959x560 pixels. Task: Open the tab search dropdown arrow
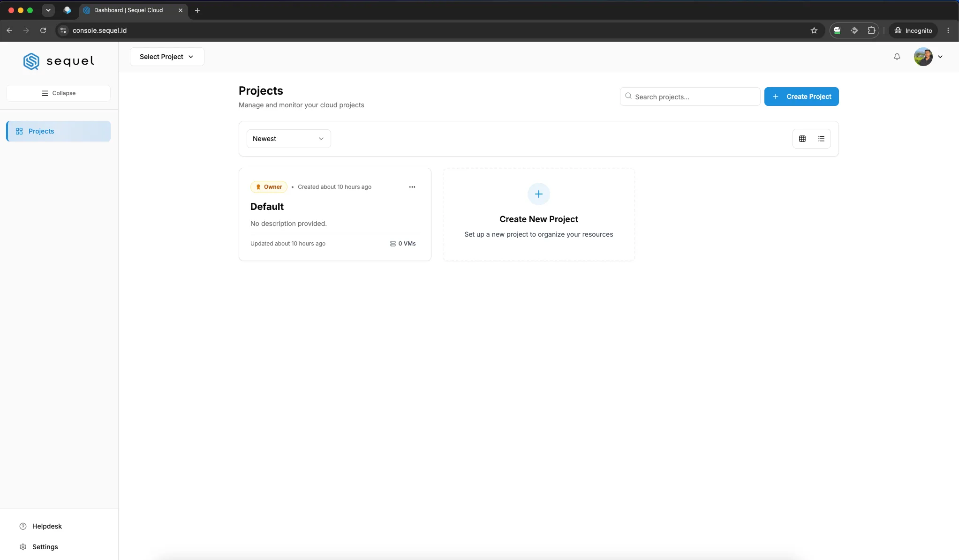(x=48, y=10)
